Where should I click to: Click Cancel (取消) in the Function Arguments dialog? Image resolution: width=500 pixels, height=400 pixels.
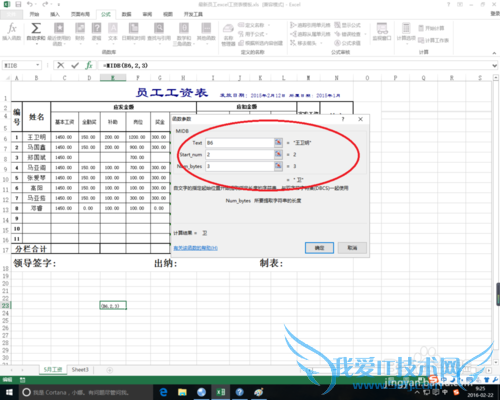coord(352,248)
